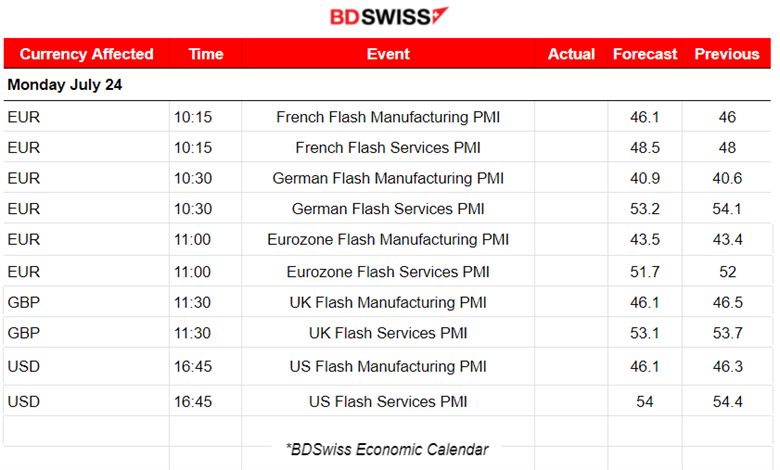Click the Time column header

[206, 54]
